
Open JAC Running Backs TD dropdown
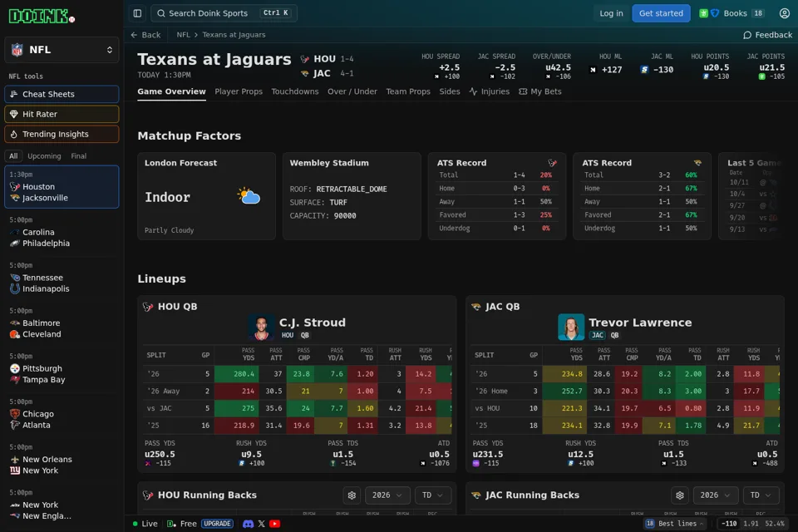point(761,495)
